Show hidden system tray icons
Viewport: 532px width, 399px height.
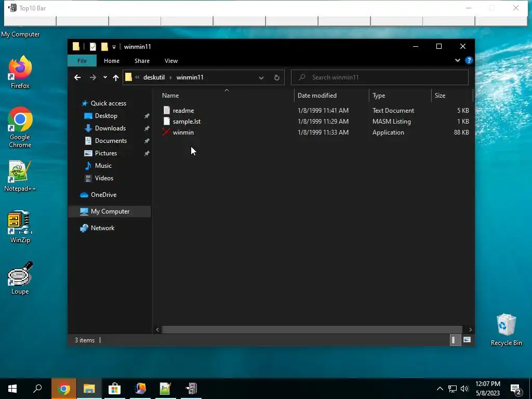(x=440, y=389)
